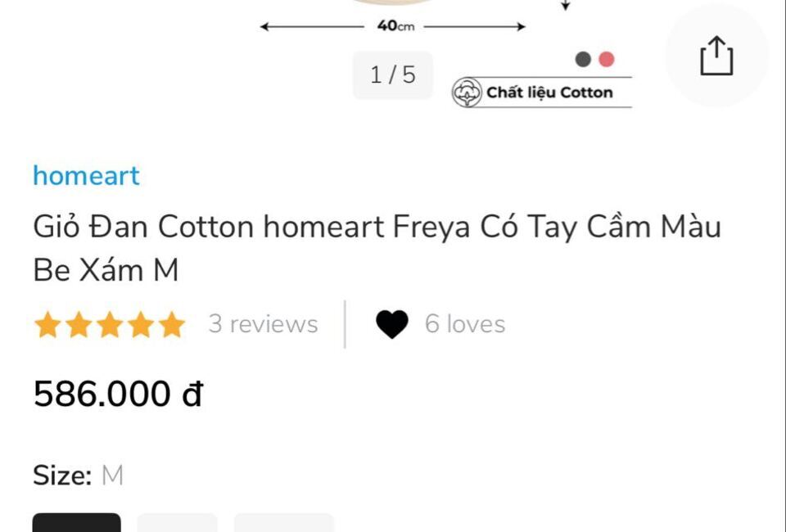Click the 6 loves count
Image resolution: width=786 pixels, height=532 pixels.
pos(465,324)
